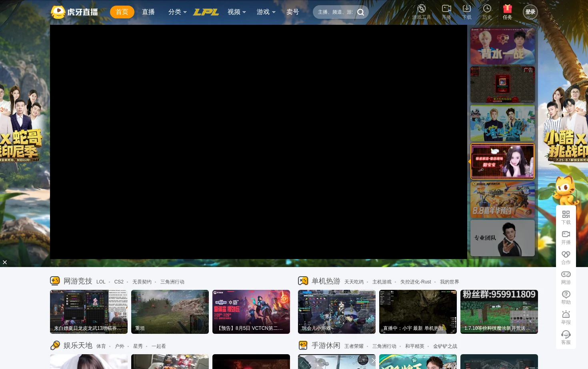The image size is (588, 369).
Task: Open the 直播中：小宇 最新 单机热游 card
Action: point(418,312)
